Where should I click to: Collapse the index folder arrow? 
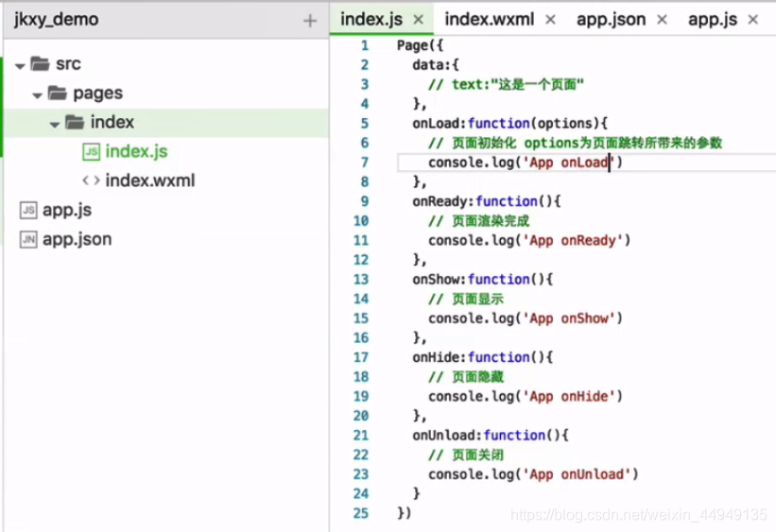point(55,124)
